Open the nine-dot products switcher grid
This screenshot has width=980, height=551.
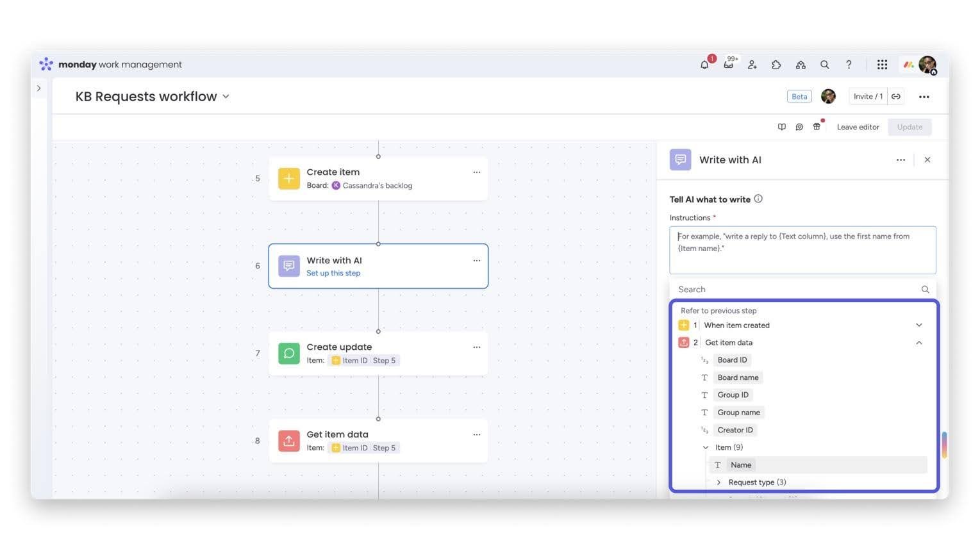pyautogui.click(x=882, y=65)
